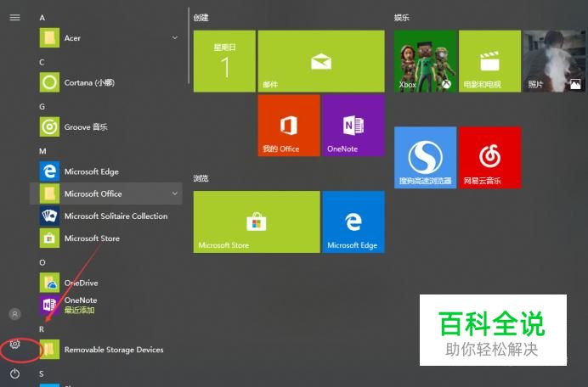Click the 浏览 tile group title
This screenshot has width=588, height=387.
click(201, 178)
